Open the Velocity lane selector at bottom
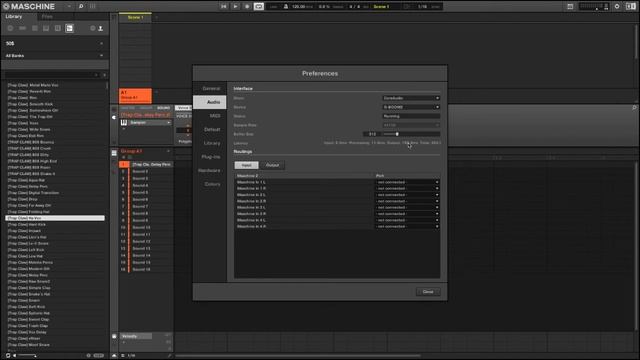 pyautogui.click(x=136, y=336)
